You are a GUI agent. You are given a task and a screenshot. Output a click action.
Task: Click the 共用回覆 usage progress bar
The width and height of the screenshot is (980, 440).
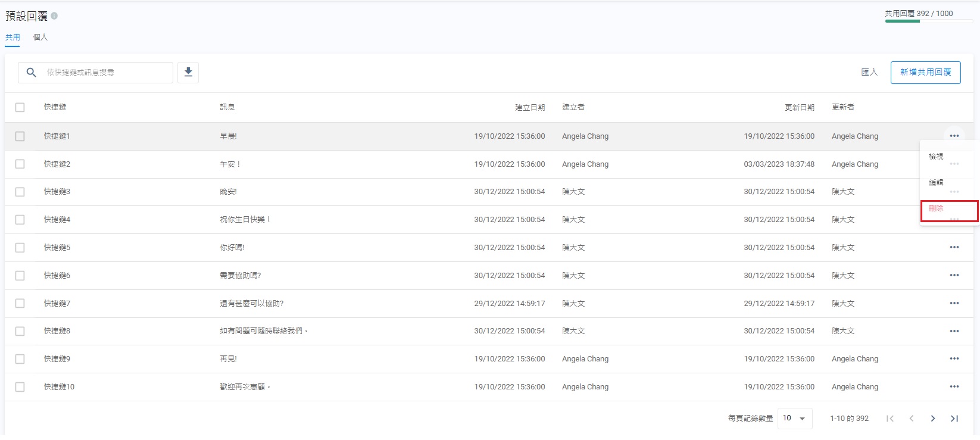point(928,21)
